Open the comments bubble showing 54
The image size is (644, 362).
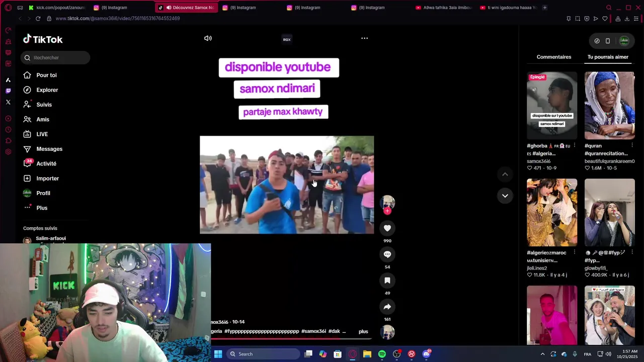coord(387,254)
